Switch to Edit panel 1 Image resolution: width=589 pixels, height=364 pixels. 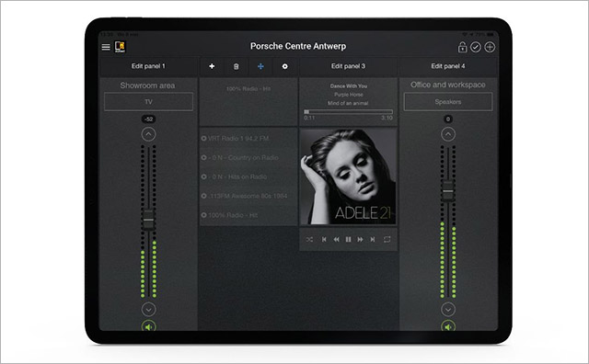click(148, 66)
